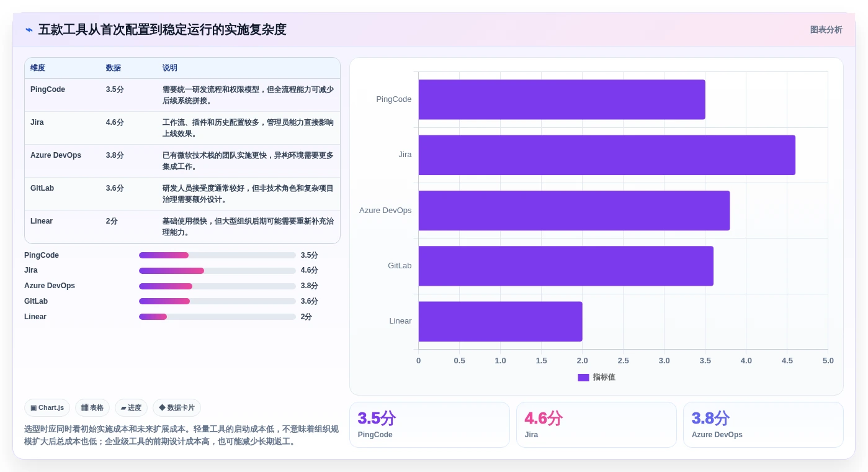Image resolution: width=868 pixels, height=472 pixels.
Task: Click the Jira bar in the chart
Action: point(607,155)
